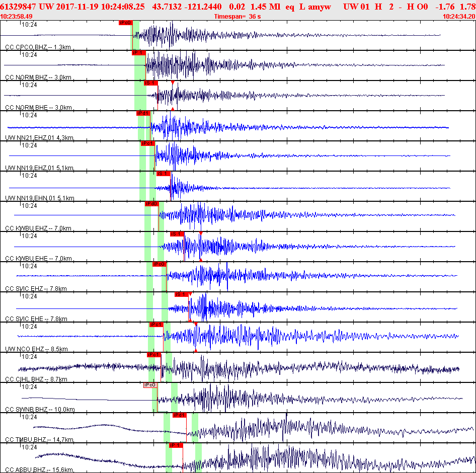Click the iPc1 pick flag on CJHL BHZ
Viewport: 476px width, 473px height.
coord(154,355)
